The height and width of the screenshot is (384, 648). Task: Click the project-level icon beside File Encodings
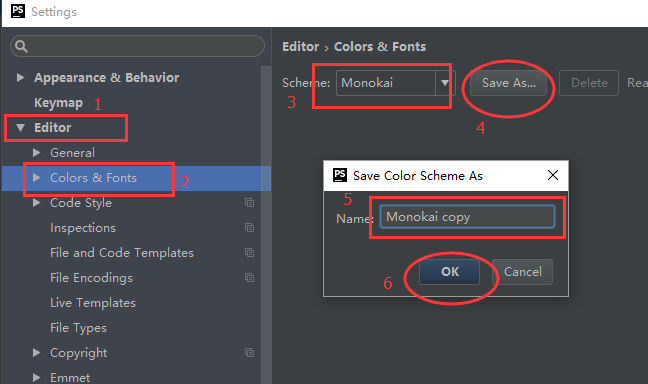point(249,278)
